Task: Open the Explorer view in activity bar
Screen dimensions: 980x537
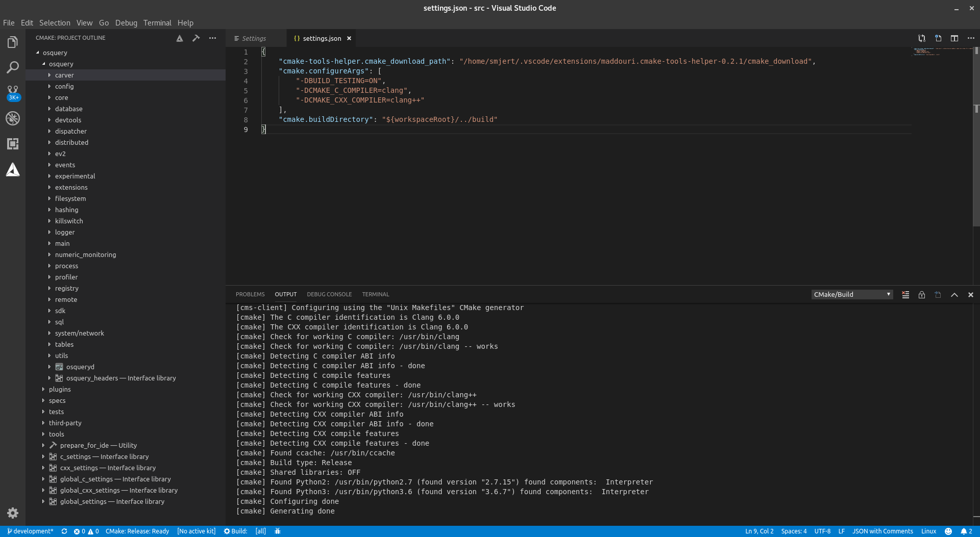Action: tap(13, 42)
